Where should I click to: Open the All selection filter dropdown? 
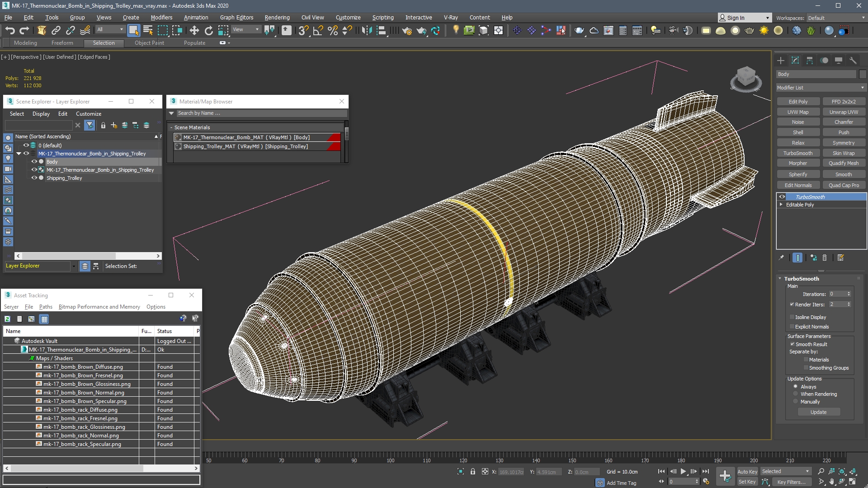click(x=110, y=30)
